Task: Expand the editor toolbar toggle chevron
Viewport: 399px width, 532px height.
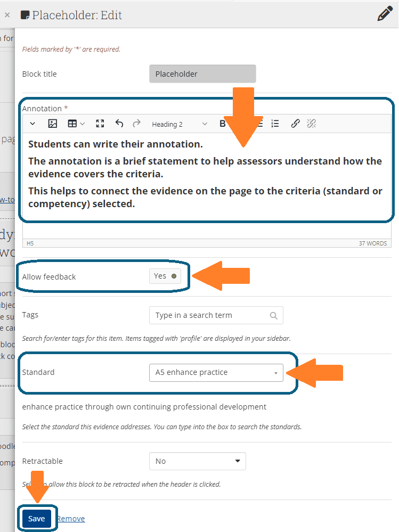Action: click(x=32, y=124)
